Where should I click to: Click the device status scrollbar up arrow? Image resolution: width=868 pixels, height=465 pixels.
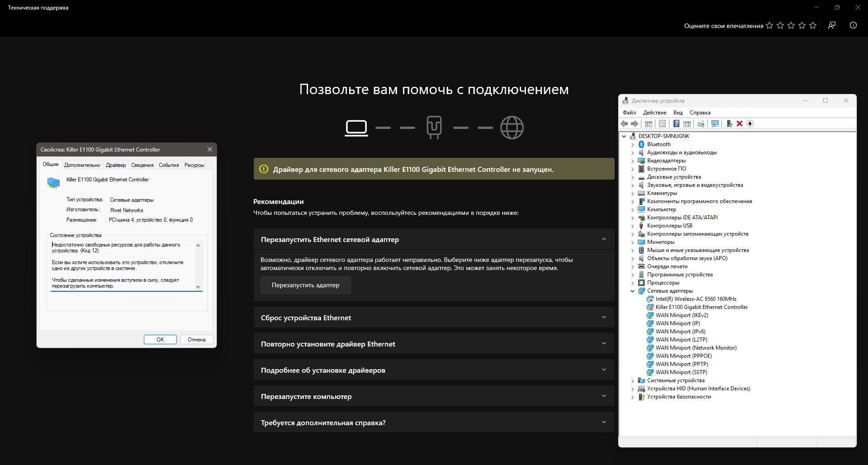tap(198, 245)
